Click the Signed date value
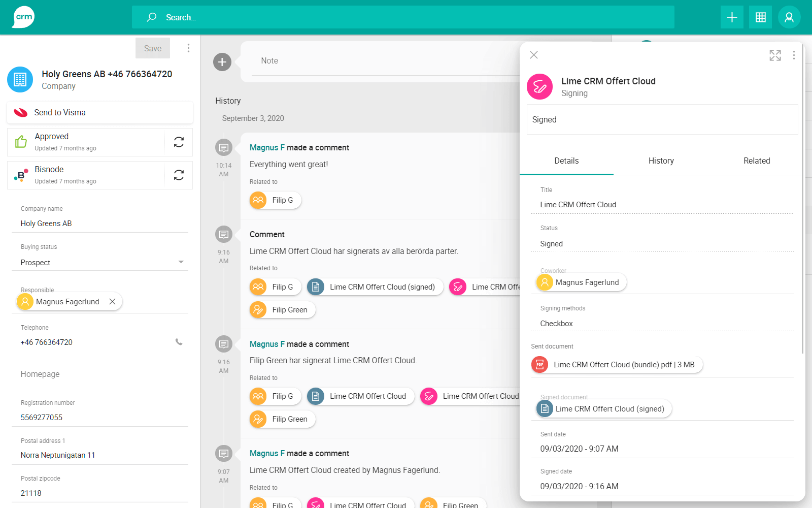 coord(579,487)
